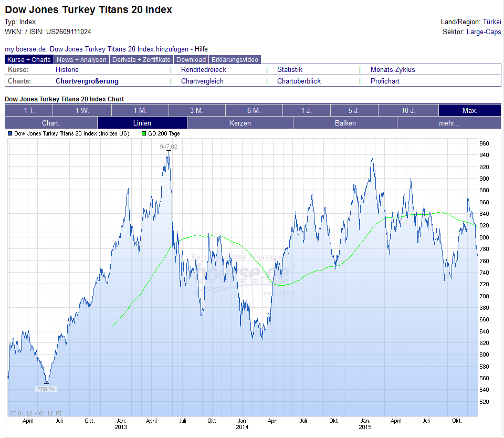The height and width of the screenshot is (438, 504).
Task: Switch to the News + Analysen tab
Action: [x=81, y=60]
